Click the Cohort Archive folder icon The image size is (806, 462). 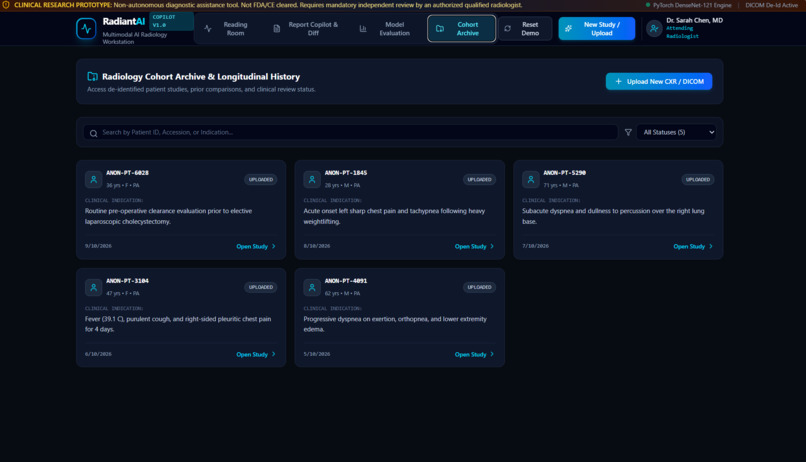440,29
